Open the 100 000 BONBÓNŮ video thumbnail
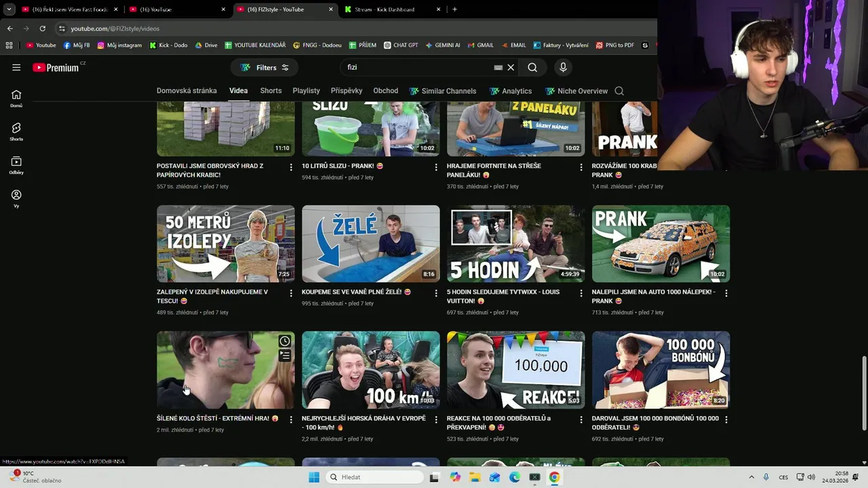The image size is (868, 488). (x=661, y=370)
